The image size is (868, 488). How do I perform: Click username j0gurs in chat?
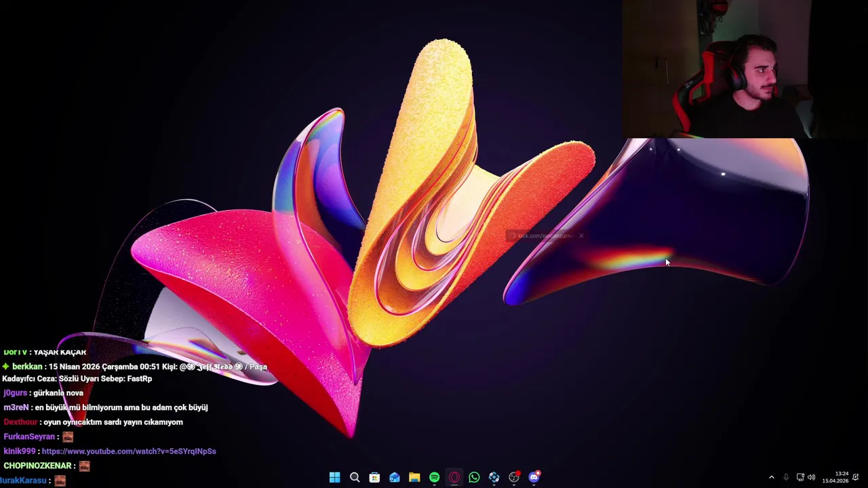coord(16,393)
